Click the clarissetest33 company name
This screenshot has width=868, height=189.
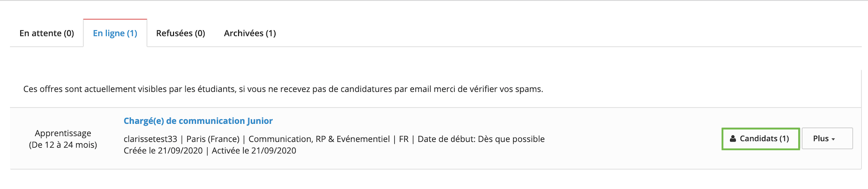[150, 139]
